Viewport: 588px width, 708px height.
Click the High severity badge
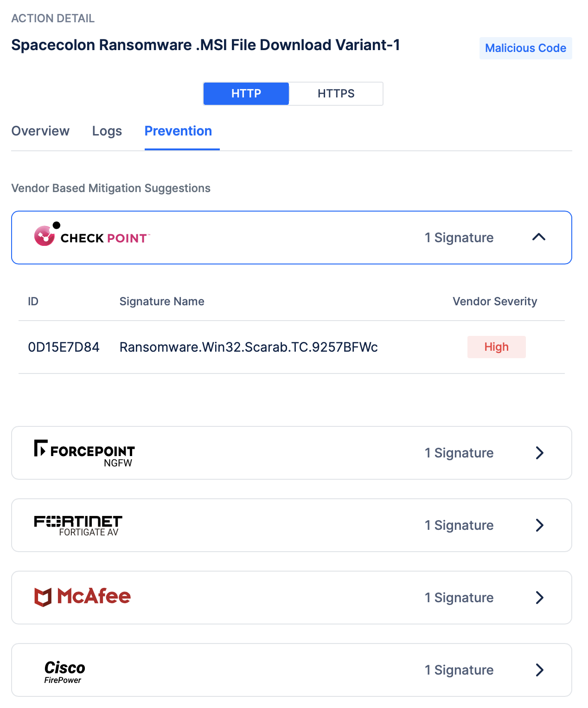pyautogui.click(x=496, y=347)
